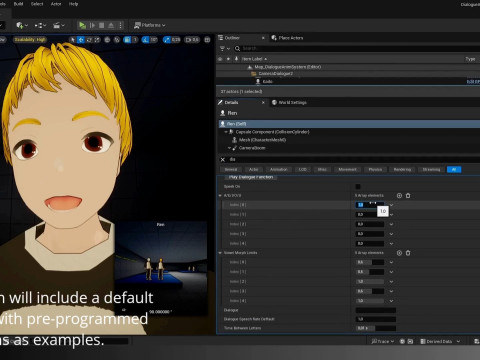
Task: Open the viewport layout grid icon
Action: coord(207,40)
